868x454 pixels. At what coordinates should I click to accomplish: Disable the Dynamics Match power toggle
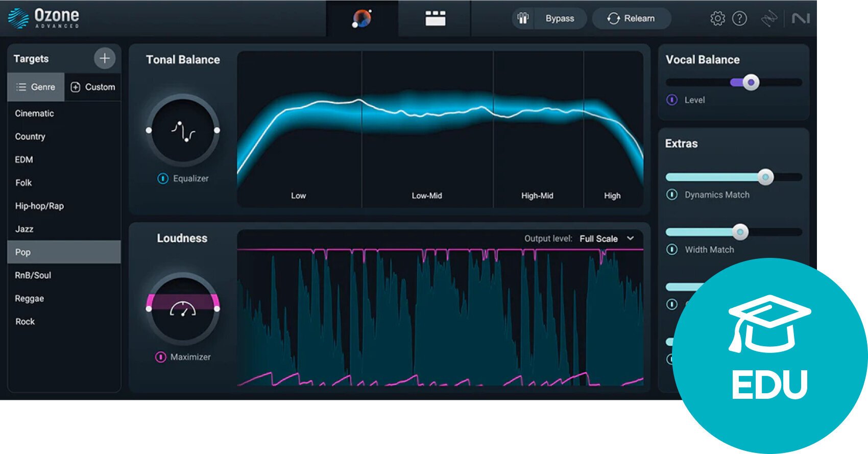(672, 195)
